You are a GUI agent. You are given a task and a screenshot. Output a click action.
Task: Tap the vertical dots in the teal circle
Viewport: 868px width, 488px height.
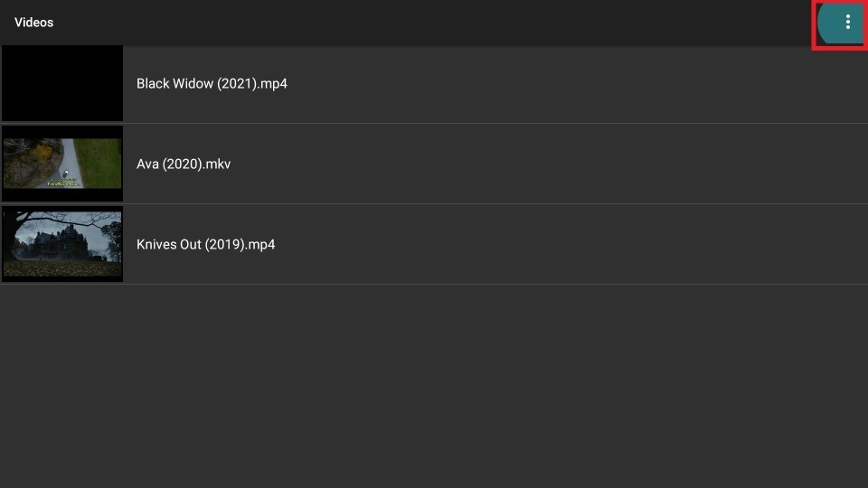[847, 22]
